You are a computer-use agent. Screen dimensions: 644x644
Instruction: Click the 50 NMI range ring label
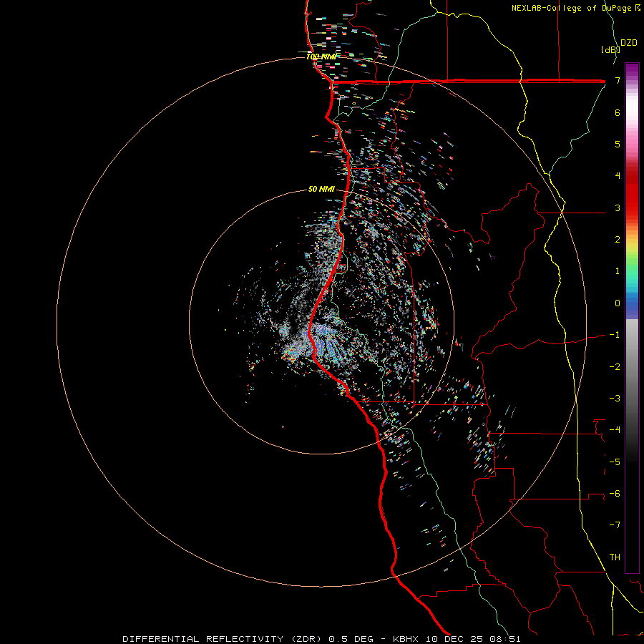coord(321,189)
